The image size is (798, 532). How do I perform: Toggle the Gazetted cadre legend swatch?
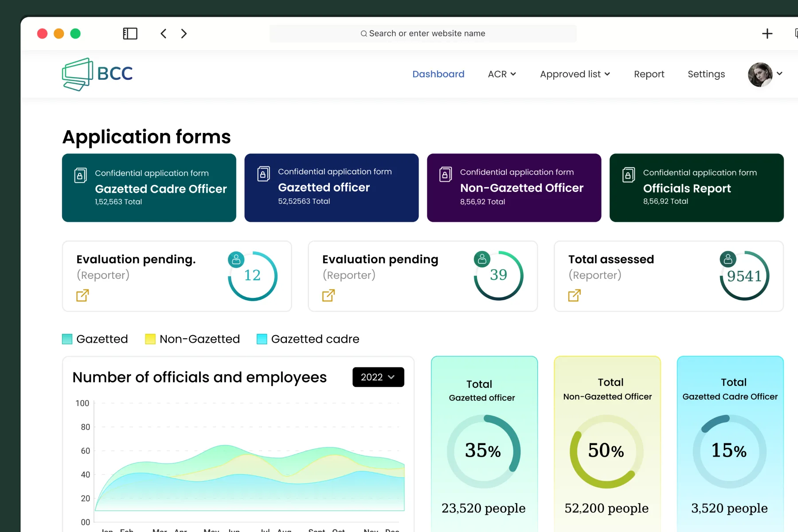(262, 339)
